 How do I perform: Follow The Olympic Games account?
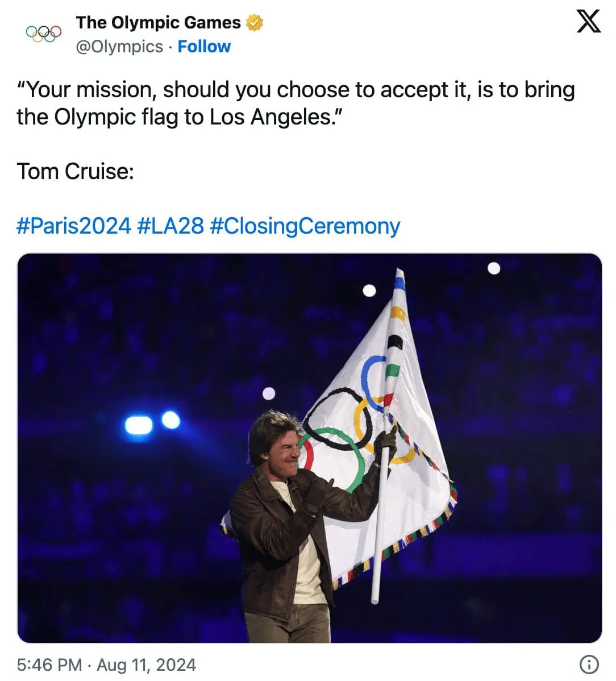204,47
